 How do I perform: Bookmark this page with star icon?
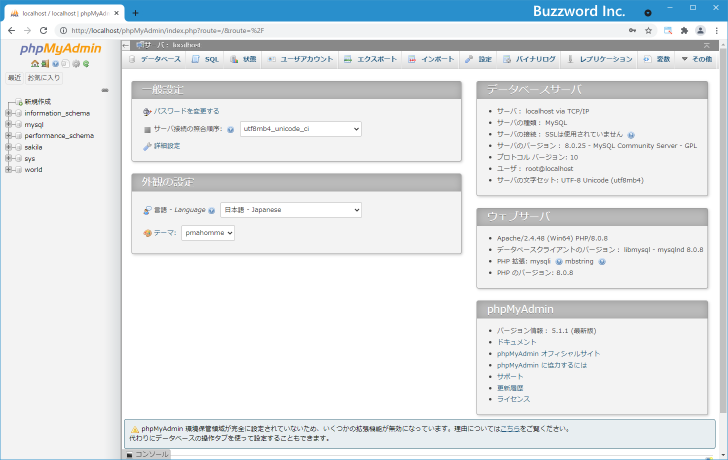click(x=649, y=31)
